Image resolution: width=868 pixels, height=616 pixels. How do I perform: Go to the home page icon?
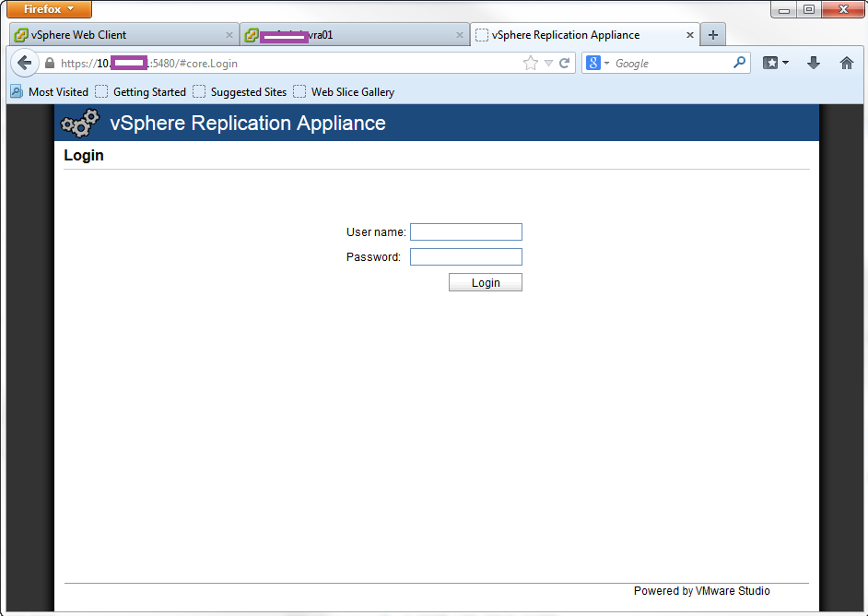click(847, 63)
